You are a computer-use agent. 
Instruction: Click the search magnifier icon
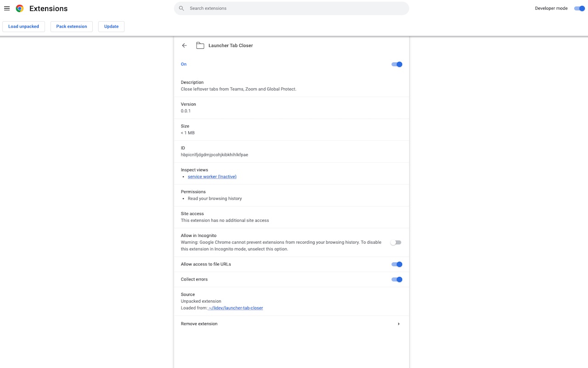(x=181, y=8)
